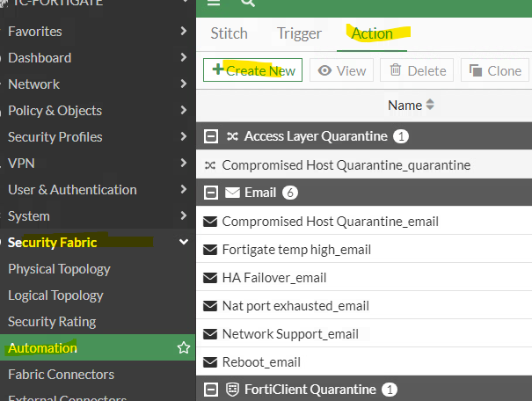This screenshot has height=401, width=532.
Task: Click envelope icon beside HA Failover_email
Action: (210, 278)
